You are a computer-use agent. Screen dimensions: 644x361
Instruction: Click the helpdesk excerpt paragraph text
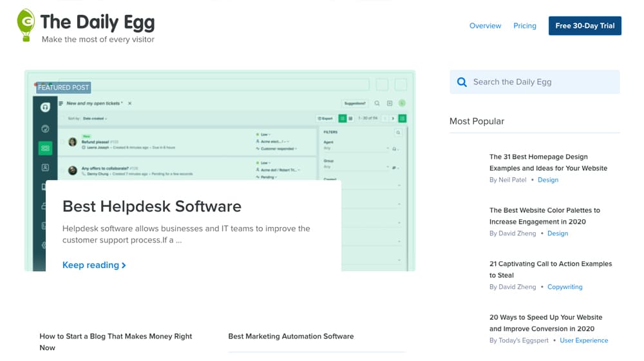(x=186, y=235)
